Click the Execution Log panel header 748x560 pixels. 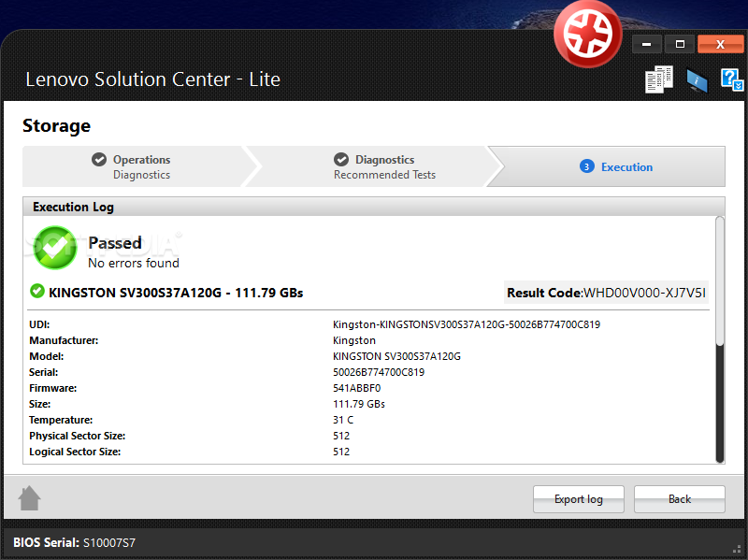pos(374,207)
